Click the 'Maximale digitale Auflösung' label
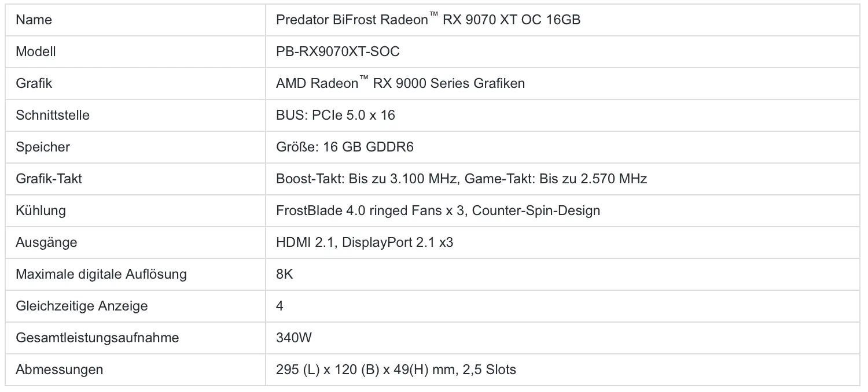The image size is (868, 392). [101, 275]
